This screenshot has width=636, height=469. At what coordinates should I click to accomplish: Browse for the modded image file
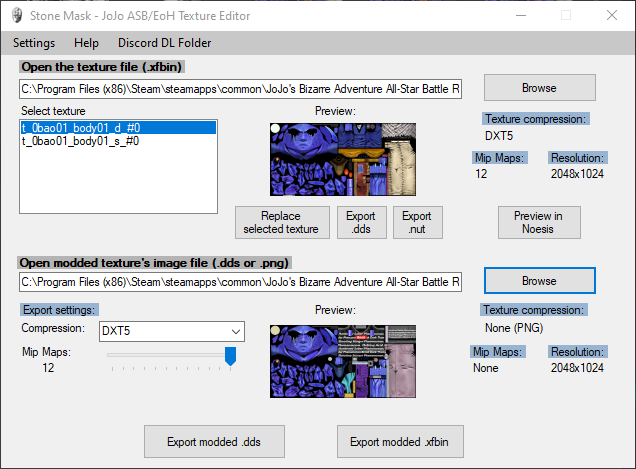click(539, 281)
